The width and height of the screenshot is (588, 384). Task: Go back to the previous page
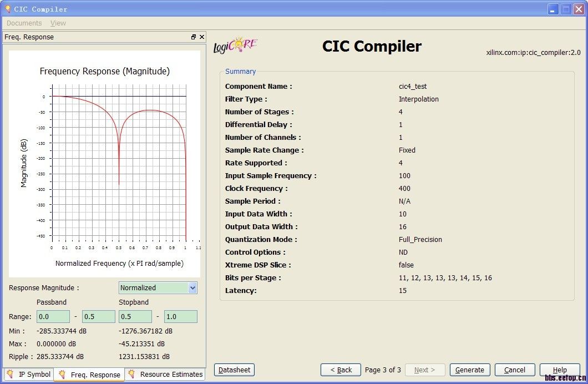point(341,370)
